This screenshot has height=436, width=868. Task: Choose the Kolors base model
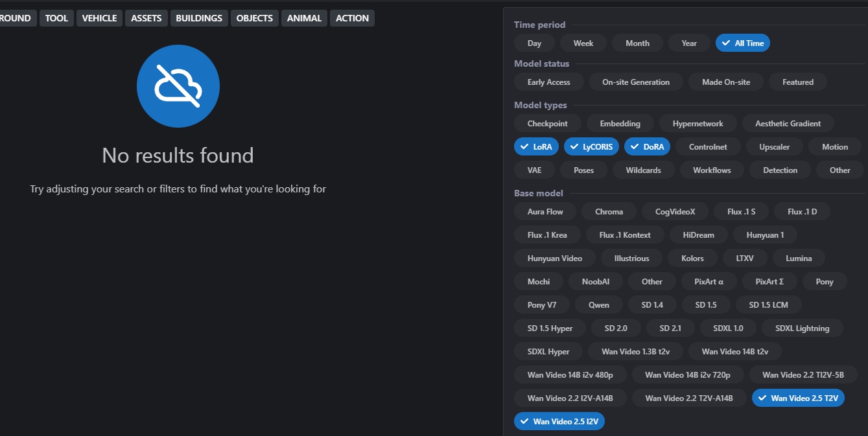click(693, 258)
